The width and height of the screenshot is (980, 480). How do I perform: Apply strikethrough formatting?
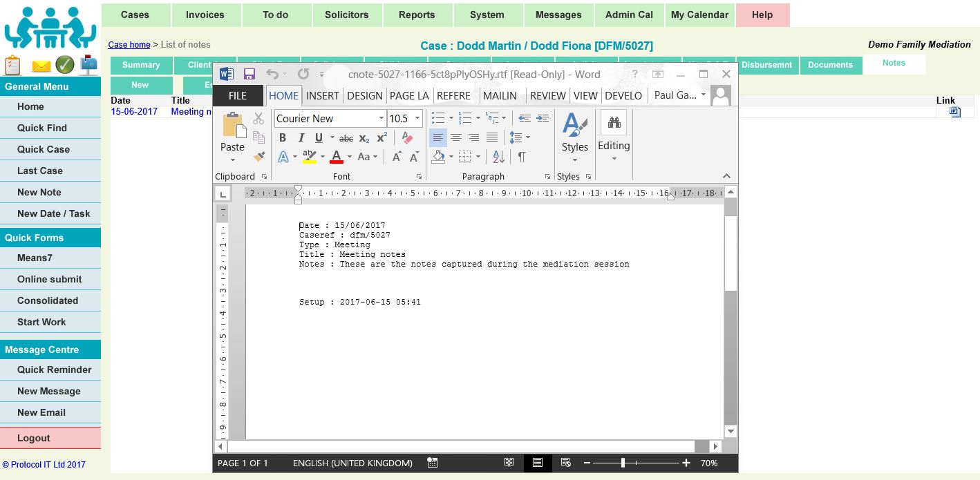346,138
